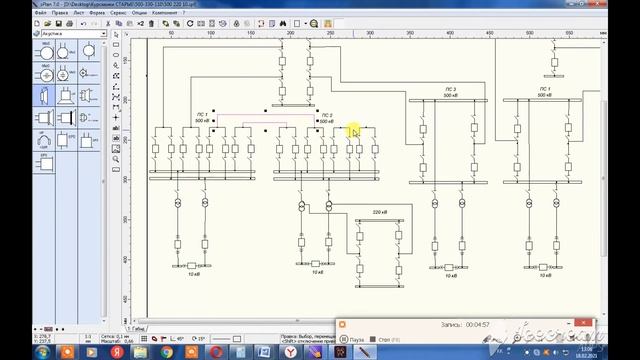The image size is (640, 360).
Task: Stop the screen recording
Action: 384,339
